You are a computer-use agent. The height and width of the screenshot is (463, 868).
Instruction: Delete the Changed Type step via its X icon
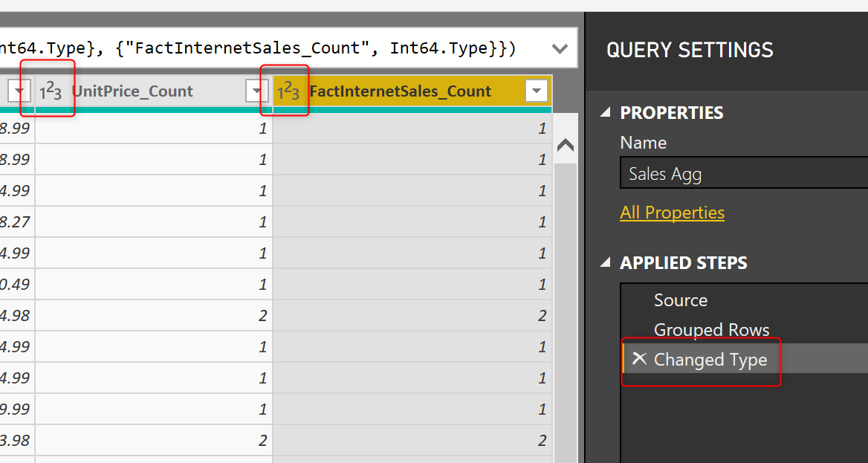coord(640,359)
